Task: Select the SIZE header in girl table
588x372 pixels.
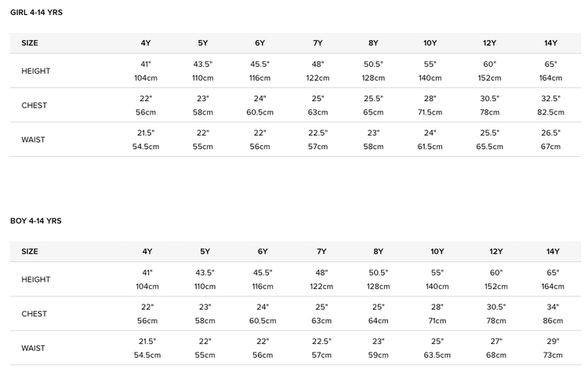Action: tap(30, 43)
